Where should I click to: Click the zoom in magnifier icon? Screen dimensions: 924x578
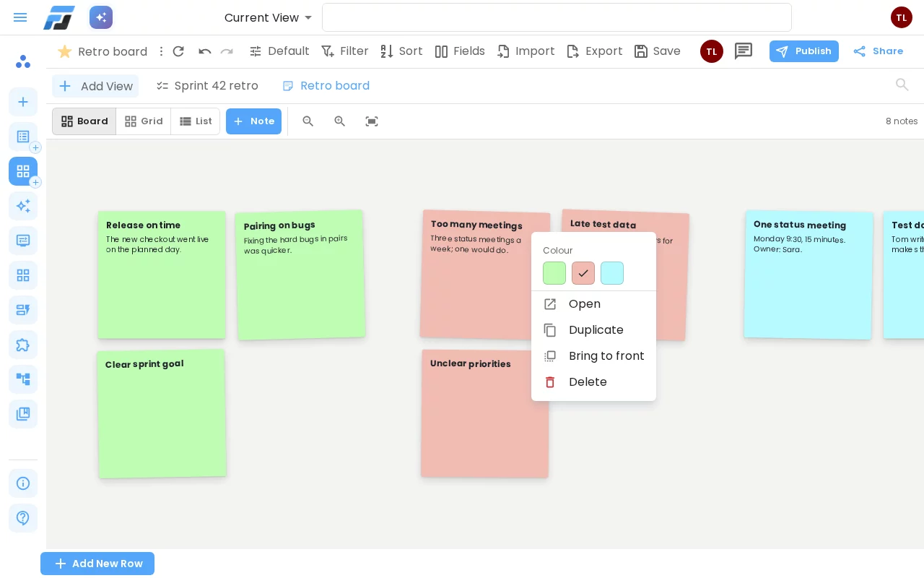340,121
